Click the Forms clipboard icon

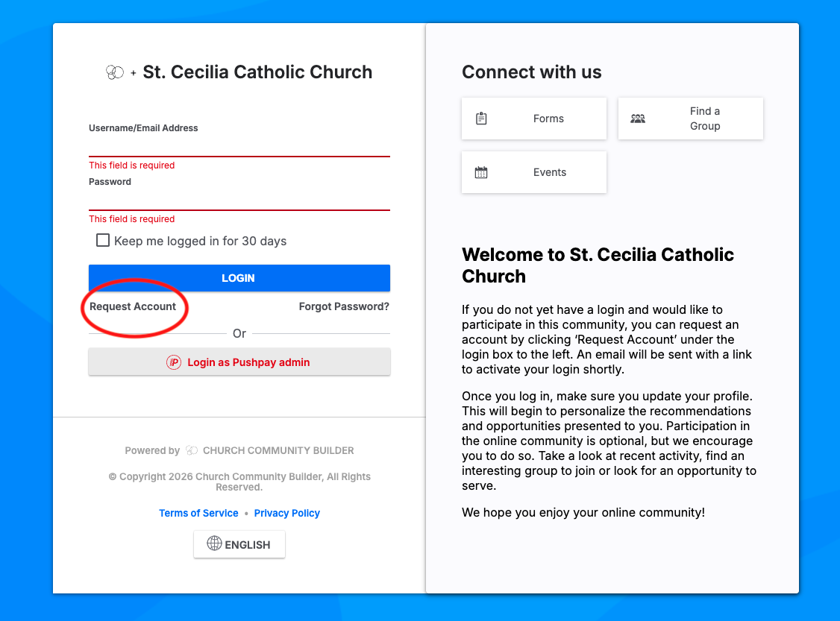[481, 119]
